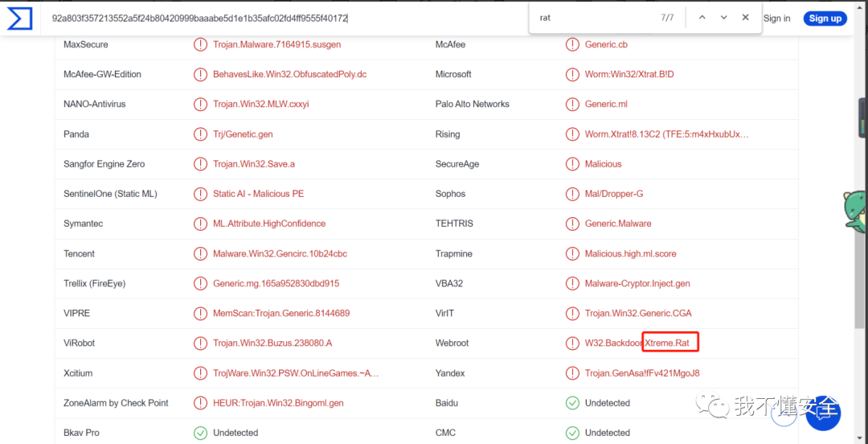The height and width of the screenshot is (444, 868).
Task: Open the Sign in link
Action: (x=776, y=18)
